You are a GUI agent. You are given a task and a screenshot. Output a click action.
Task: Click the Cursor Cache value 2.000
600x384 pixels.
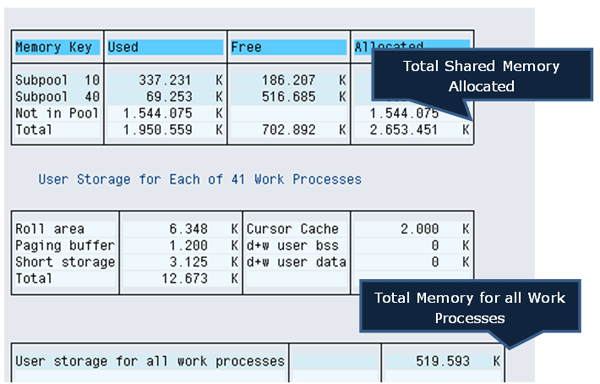[x=419, y=229]
